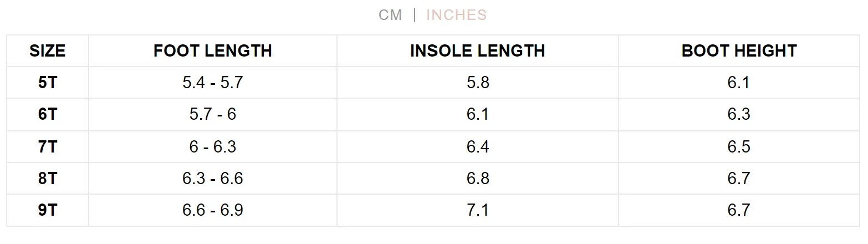The image size is (868, 244).
Task: Click insole length value 5.8
Action: [478, 83]
